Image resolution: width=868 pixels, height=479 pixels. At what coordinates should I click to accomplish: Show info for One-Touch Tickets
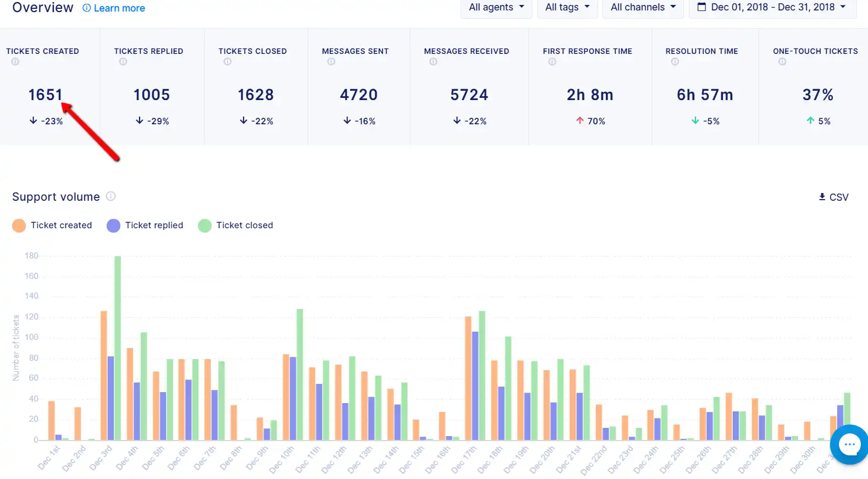(782, 62)
